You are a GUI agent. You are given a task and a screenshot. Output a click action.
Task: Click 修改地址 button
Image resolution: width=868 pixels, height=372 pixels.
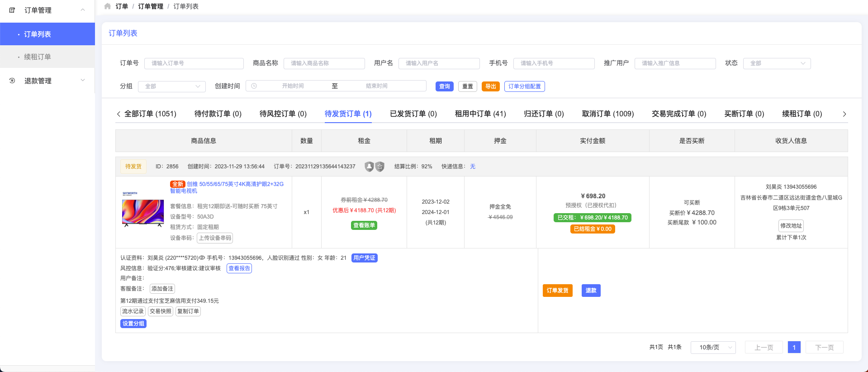click(791, 226)
